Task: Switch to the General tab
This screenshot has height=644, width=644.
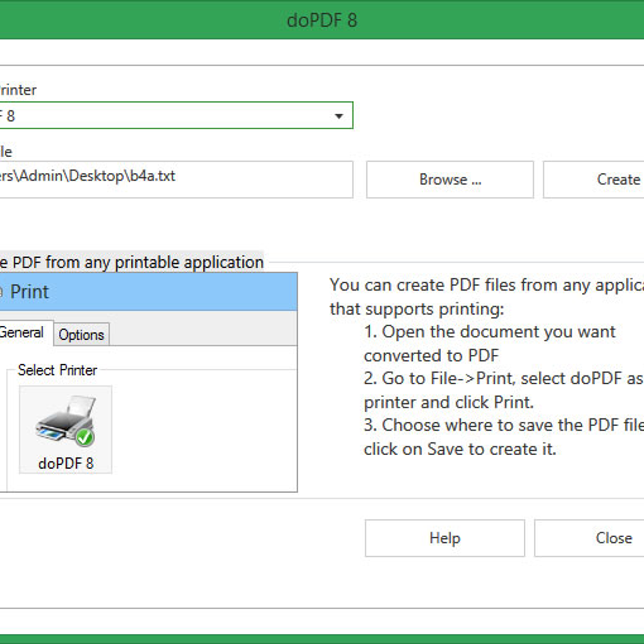Action: (x=23, y=333)
